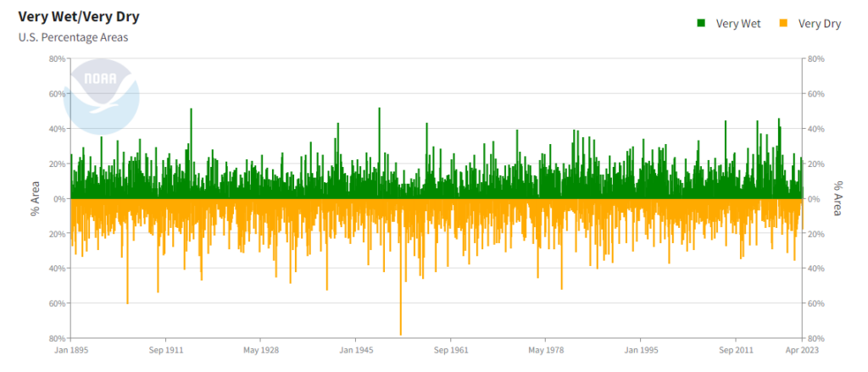
Task: Click the green Very Wet legend square
Action: 701,24
